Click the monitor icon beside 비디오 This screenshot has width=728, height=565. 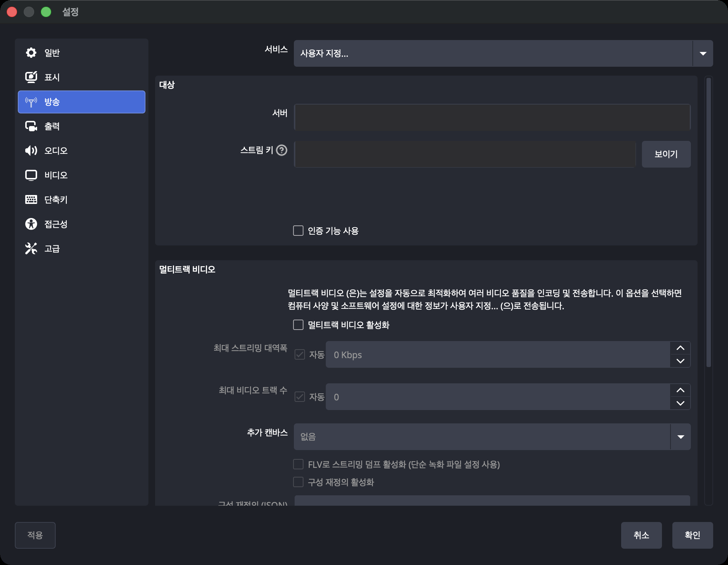coord(31,175)
